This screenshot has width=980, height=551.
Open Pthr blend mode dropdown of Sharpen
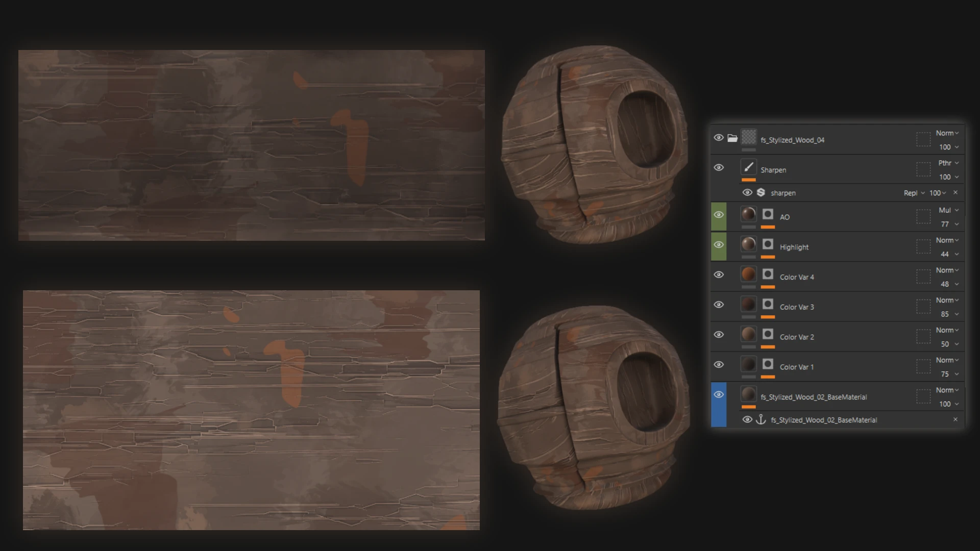tap(948, 163)
